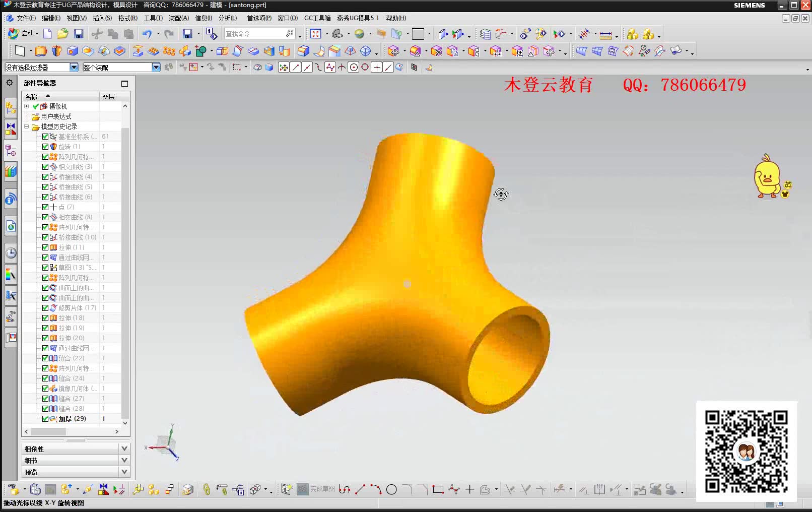Click the circle snap point icon in the selection bar

click(354, 68)
